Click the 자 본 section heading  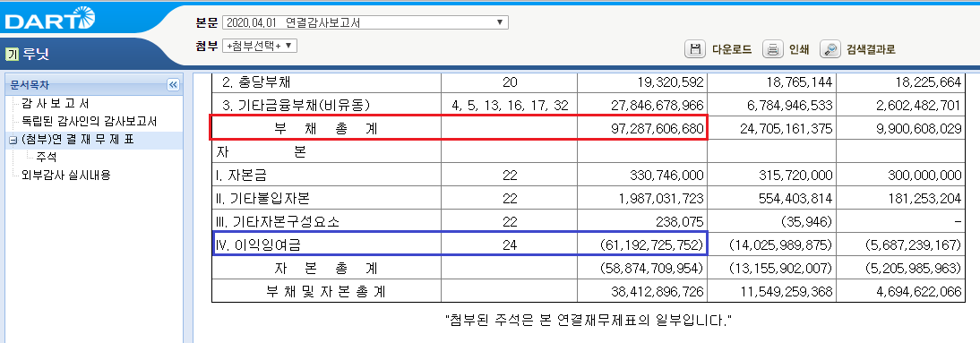[x=262, y=152]
